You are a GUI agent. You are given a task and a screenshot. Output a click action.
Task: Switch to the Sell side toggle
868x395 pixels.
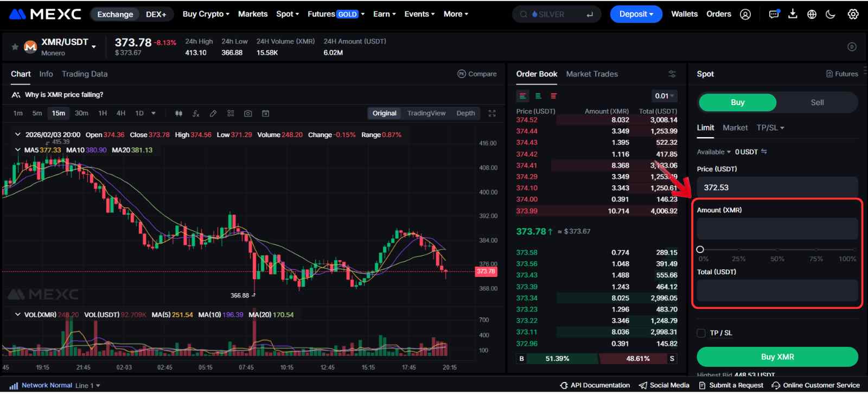click(x=817, y=102)
